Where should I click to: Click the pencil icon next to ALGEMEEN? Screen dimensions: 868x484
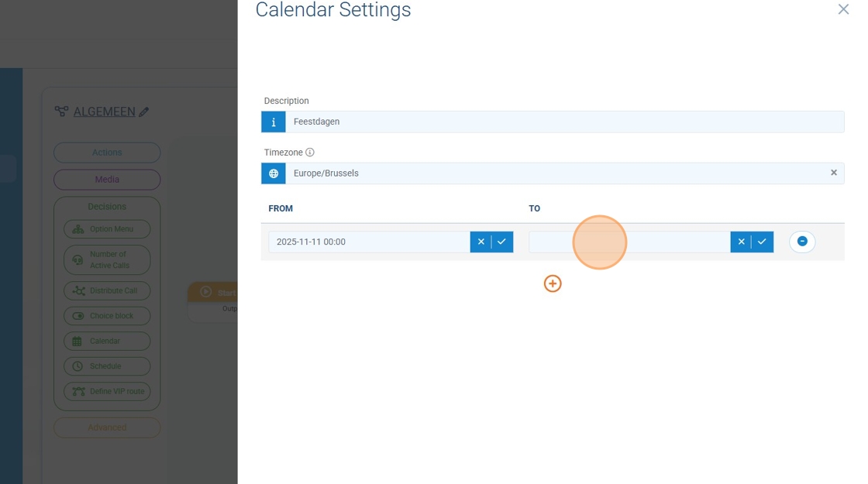144,112
